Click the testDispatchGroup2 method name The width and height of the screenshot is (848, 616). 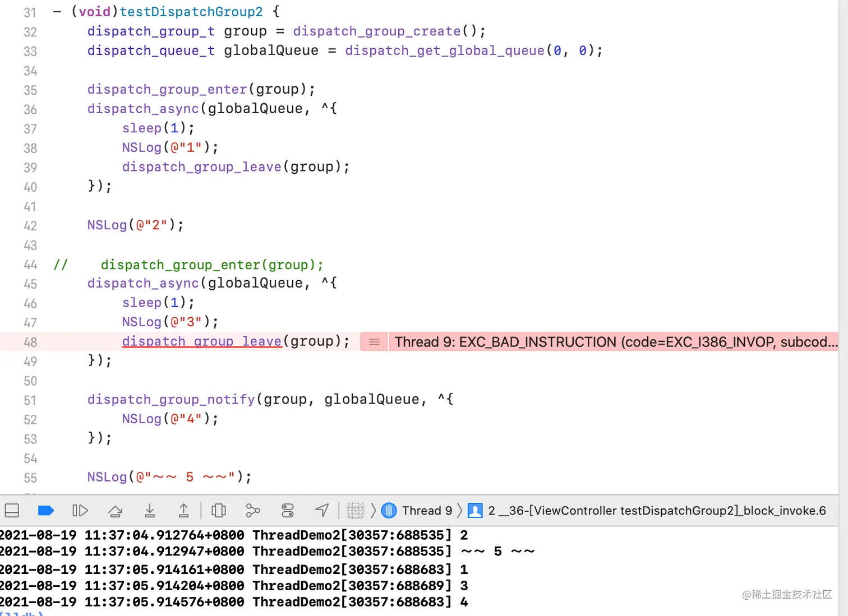(191, 12)
